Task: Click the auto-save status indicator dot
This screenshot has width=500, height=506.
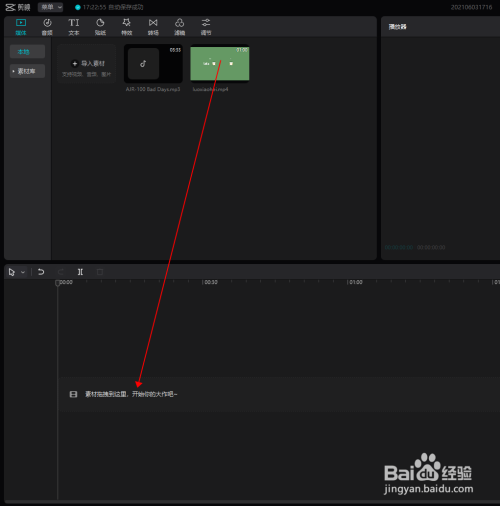Action: tap(78, 7)
